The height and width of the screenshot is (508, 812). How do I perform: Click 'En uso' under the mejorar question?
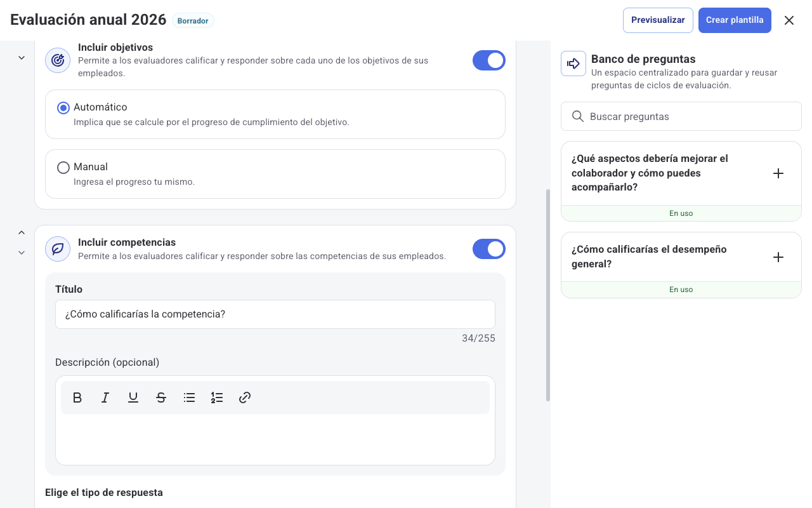[x=681, y=213]
